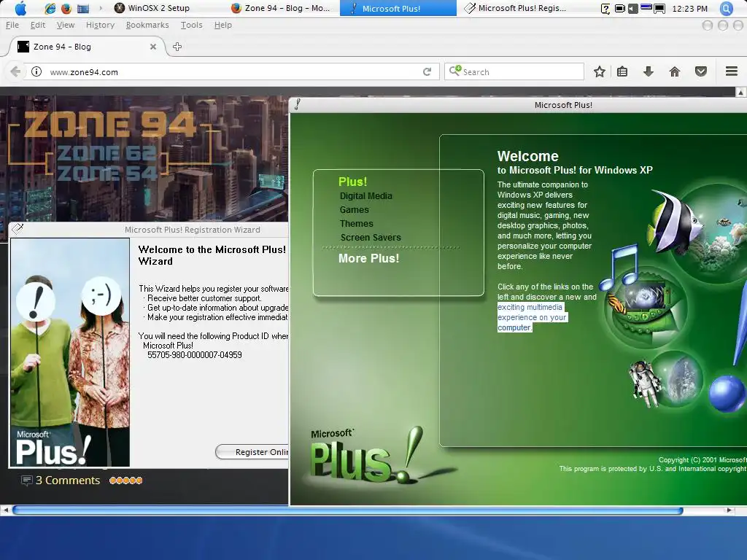This screenshot has height=560, width=747.
Task: Click the left arrow of horizontal scrollbar
Action: click(x=5, y=510)
